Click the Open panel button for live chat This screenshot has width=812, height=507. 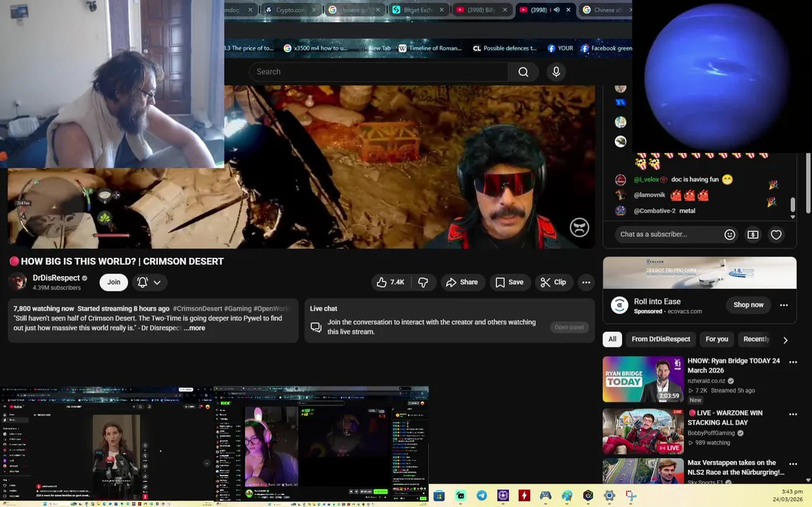[569, 327]
